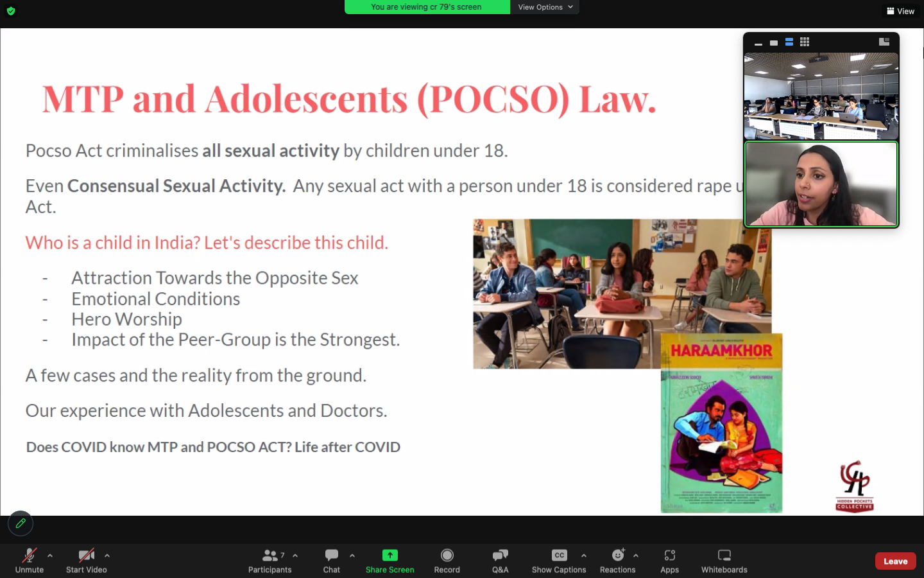Open the Q&A window
Screen dimensions: 924x578
pyautogui.click(x=500, y=560)
